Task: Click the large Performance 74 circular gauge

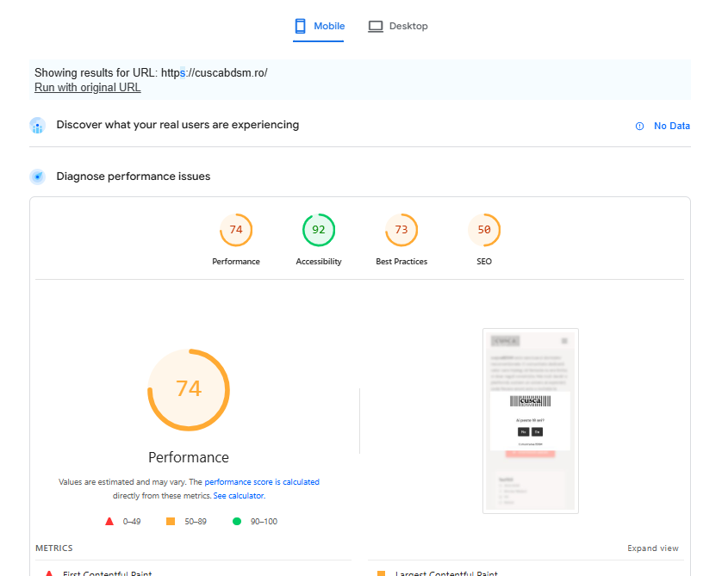Action: 189,389
